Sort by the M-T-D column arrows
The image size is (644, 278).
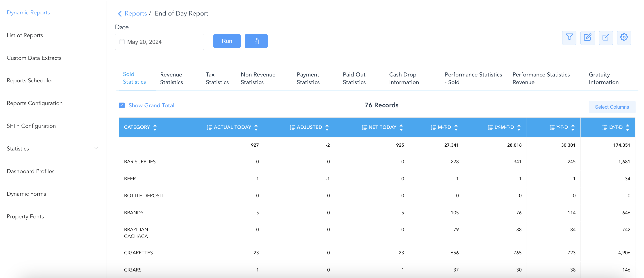[x=456, y=128]
